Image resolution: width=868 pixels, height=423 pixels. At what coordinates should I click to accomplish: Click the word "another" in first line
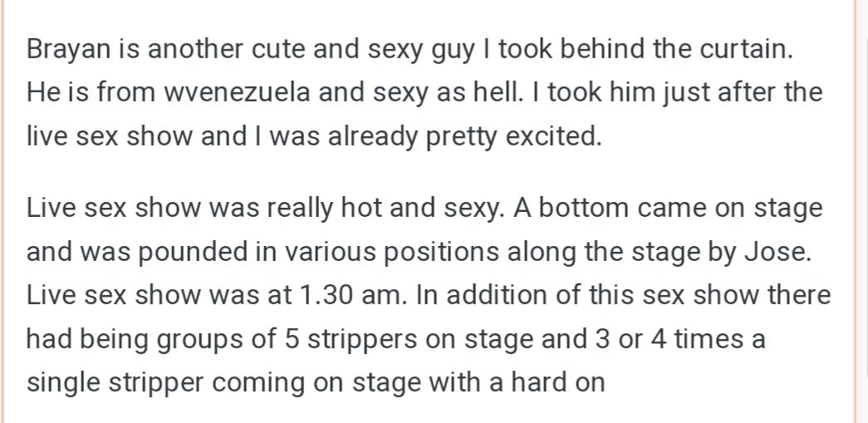coord(195,49)
